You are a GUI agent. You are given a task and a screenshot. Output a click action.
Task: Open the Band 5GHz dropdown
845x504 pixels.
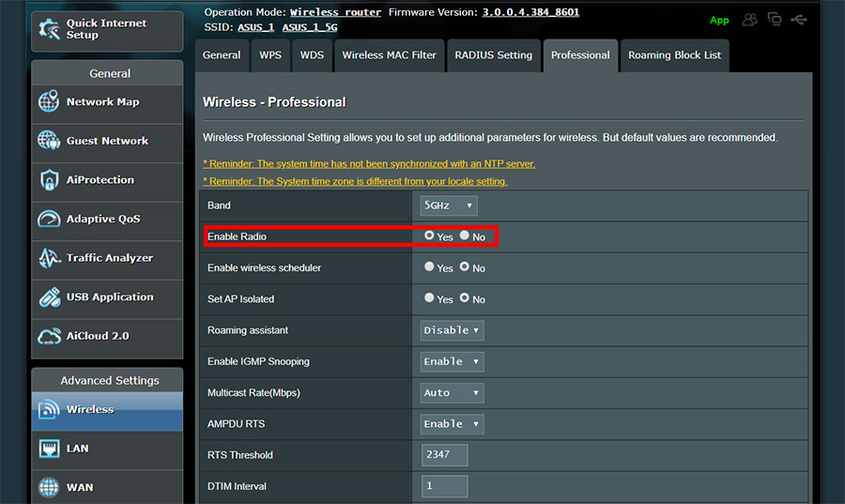[449, 206]
